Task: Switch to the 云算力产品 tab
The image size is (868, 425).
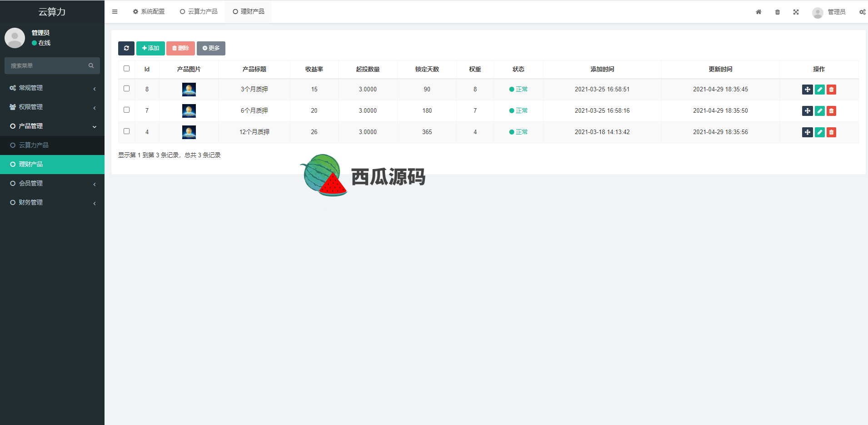Action: pyautogui.click(x=199, y=12)
